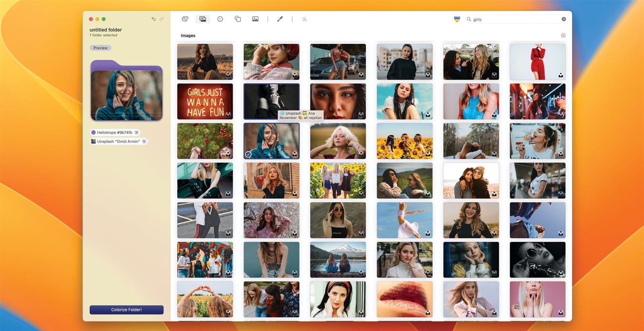Click the 'untitled folder' title
The width and height of the screenshot is (644, 331).
coord(105,30)
